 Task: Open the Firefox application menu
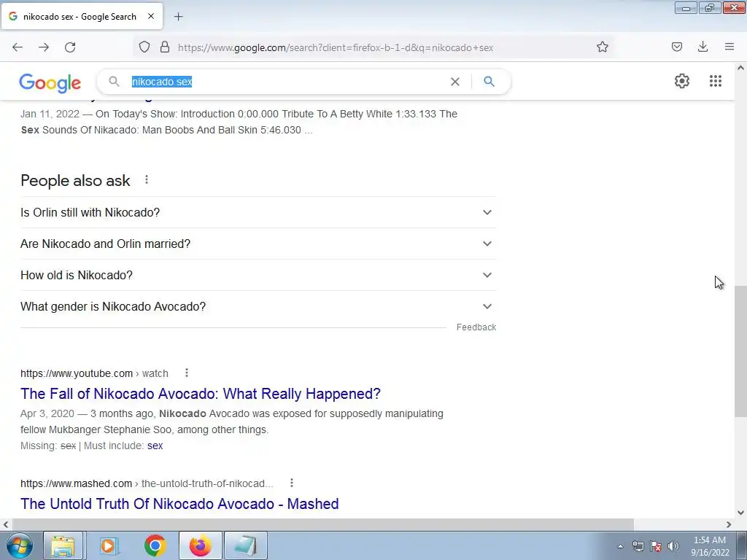(x=729, y=47)
